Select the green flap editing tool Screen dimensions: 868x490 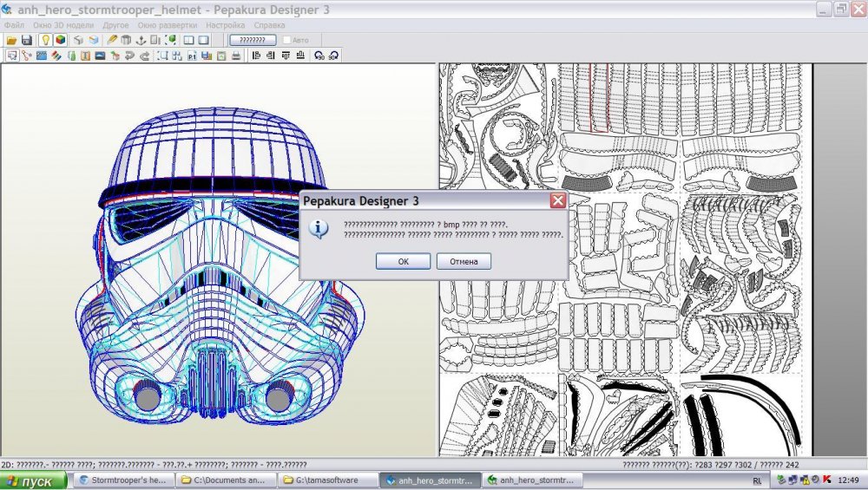coord(71,56)
